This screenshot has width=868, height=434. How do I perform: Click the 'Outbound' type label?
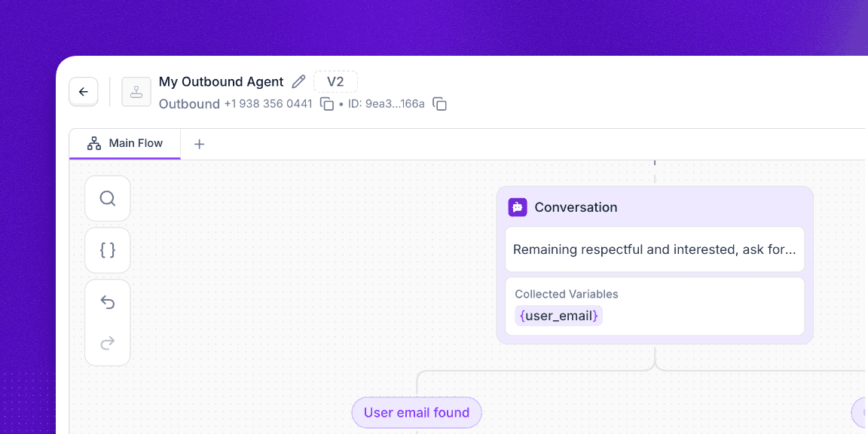pos(189,104)
